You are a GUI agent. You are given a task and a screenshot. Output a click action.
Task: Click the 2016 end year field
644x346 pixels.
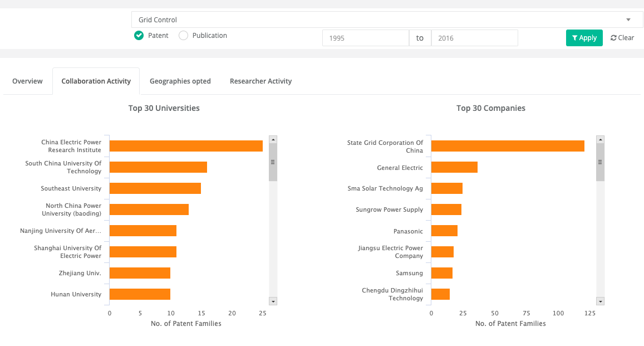pyautogui.click(x=474, y=38)
